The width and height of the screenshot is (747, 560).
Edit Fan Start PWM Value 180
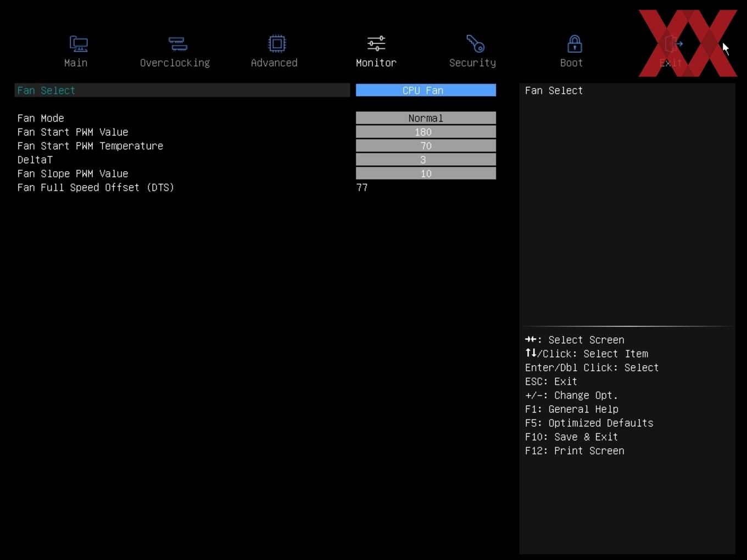point(426,132)
